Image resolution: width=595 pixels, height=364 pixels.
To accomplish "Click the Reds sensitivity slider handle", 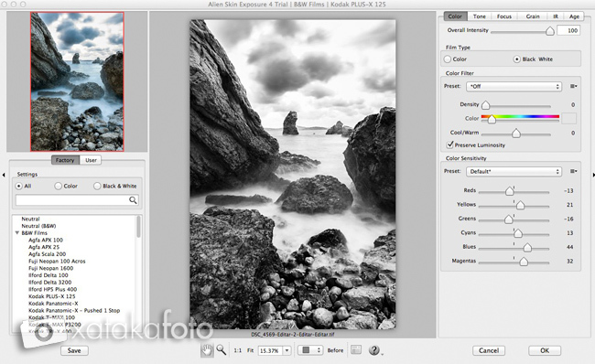I will tap(510, 191).
